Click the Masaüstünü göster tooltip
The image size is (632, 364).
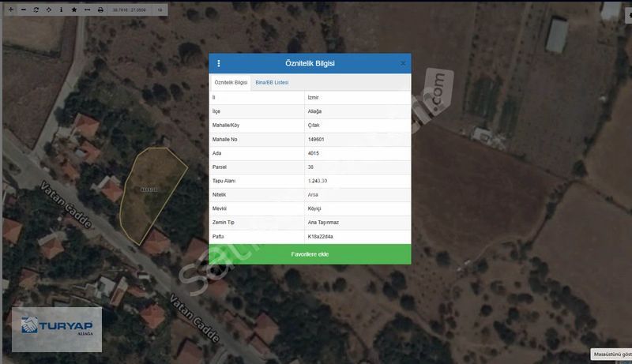point(611,355)
